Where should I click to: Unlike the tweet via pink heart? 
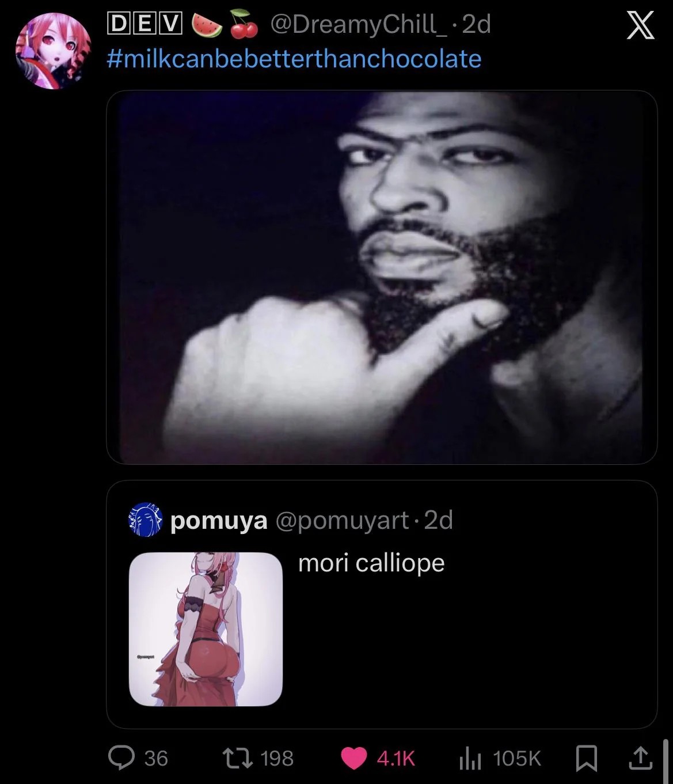click(354, 758)
